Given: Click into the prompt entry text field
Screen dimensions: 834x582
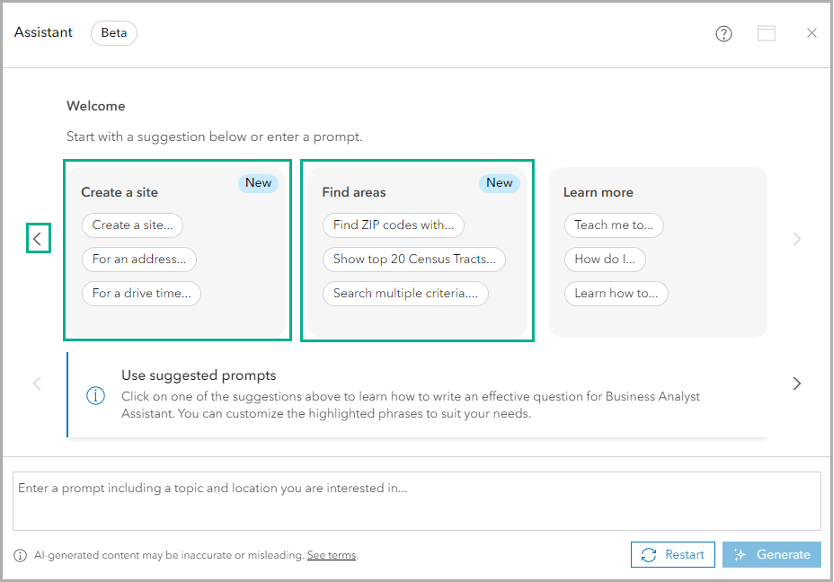Looking at the screenshot, I should [x=416, y=502].
